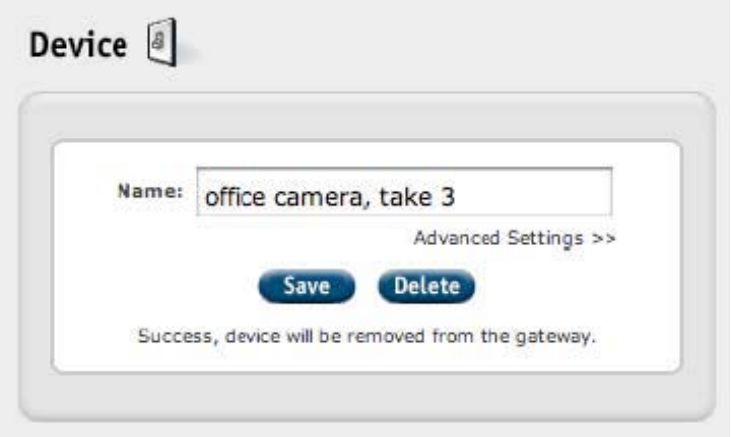Click the "Device" page heading
Screen dimensions: 731x437
pos(78,45)
